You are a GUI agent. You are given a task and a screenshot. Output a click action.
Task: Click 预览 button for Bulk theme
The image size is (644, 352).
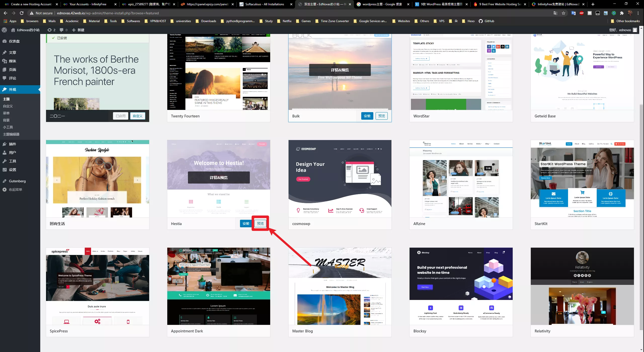pyautogui.click(x=381, y=116)
